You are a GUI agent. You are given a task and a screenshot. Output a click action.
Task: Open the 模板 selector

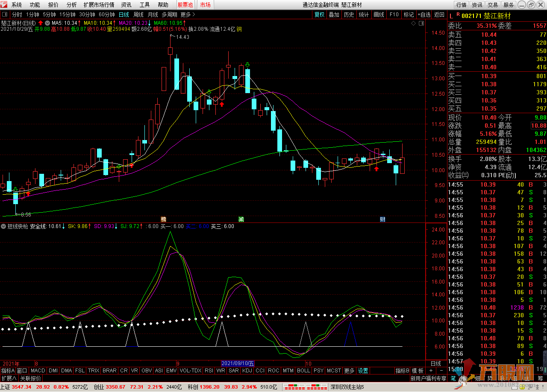click(x=418, y=371)
